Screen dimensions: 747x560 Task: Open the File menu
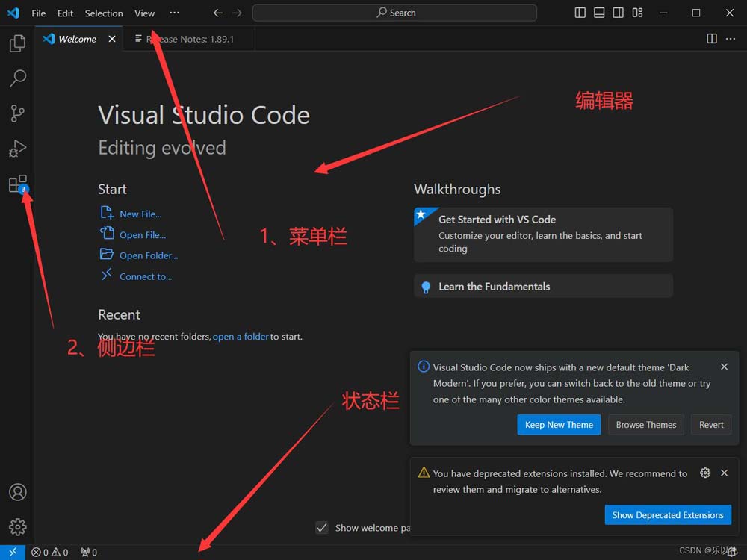(x=38, y=13)
